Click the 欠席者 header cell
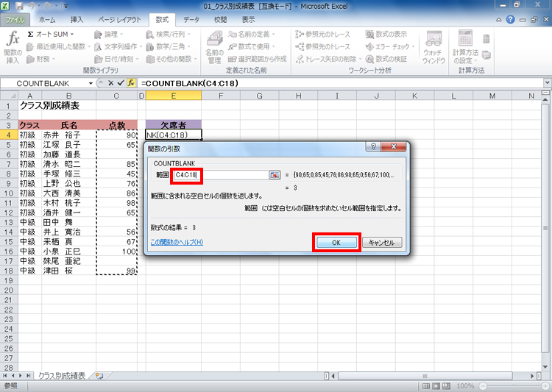Image resolution: width=552 pixels, height=392 pixels. tap(174, 125)
